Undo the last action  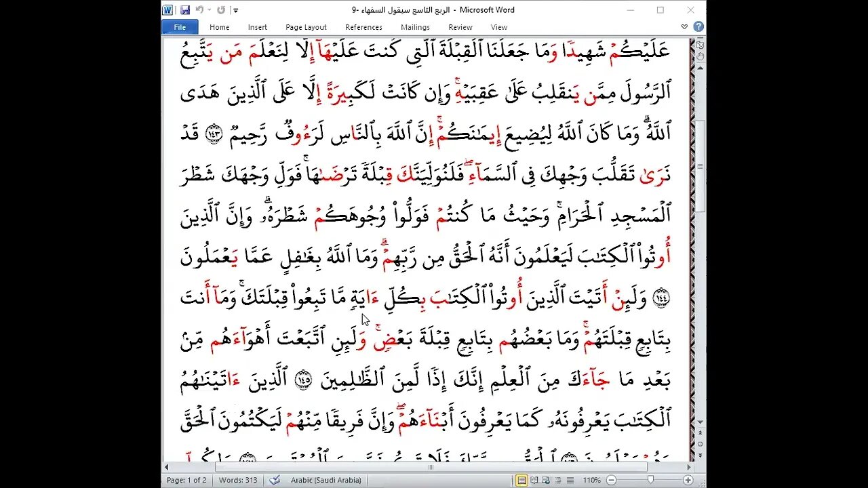(199, 9)
